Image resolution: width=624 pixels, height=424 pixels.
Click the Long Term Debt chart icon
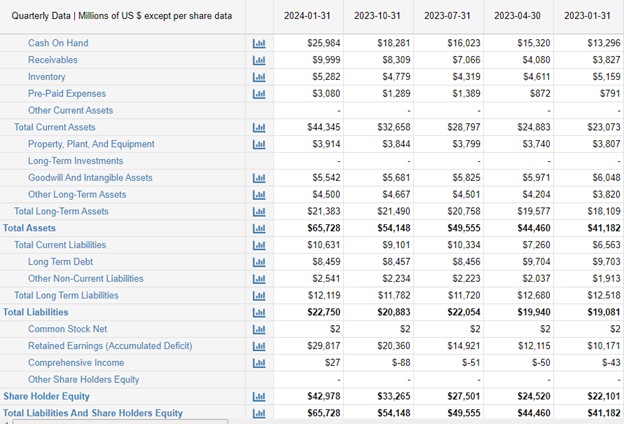tap(258, 262)
